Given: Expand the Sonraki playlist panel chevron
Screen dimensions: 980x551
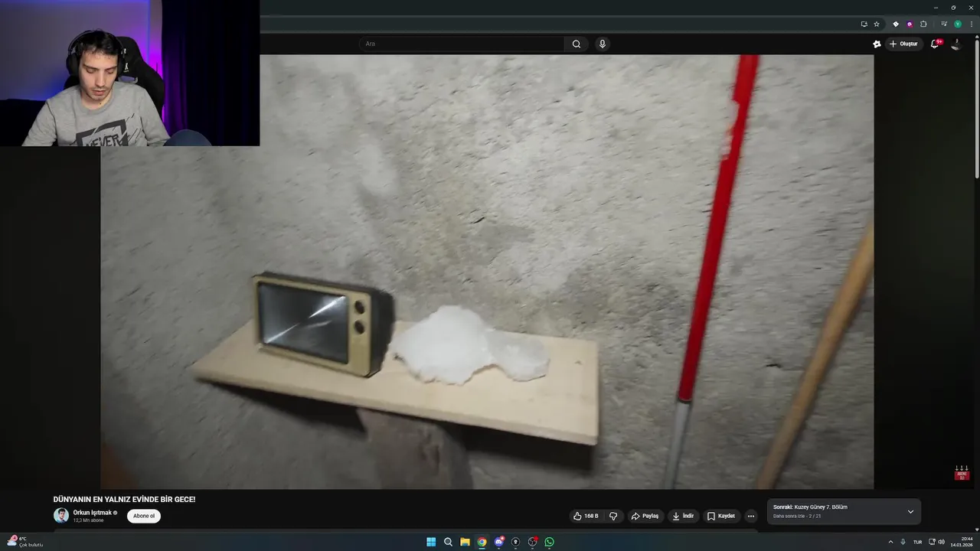Looking at the screenshot, I should (x=910, y=511).
